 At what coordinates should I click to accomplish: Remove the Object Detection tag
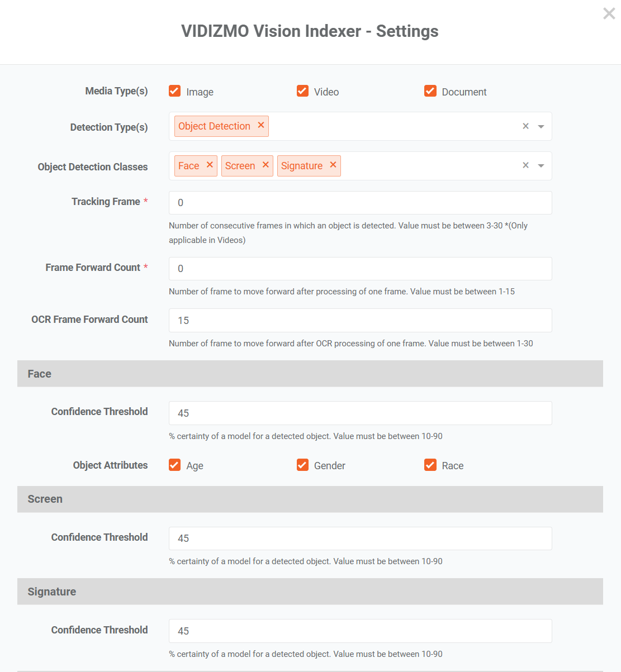pos(260,126)
